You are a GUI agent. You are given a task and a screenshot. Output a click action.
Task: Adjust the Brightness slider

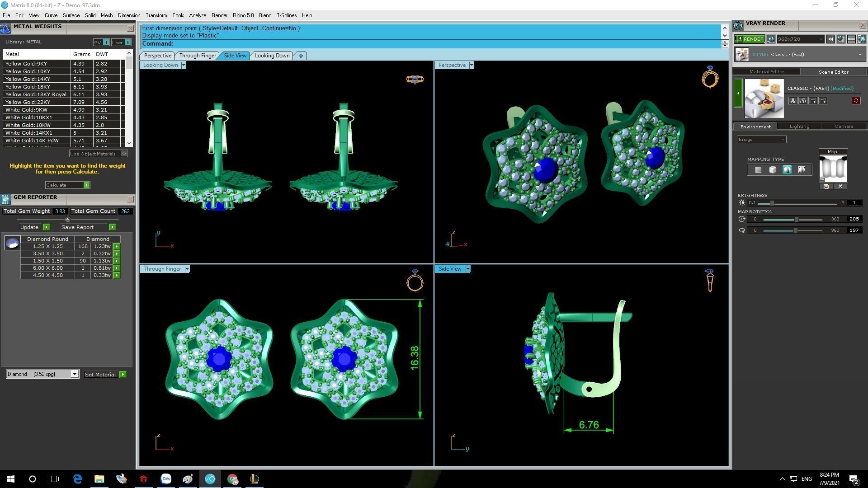click(x=772, y=203)
